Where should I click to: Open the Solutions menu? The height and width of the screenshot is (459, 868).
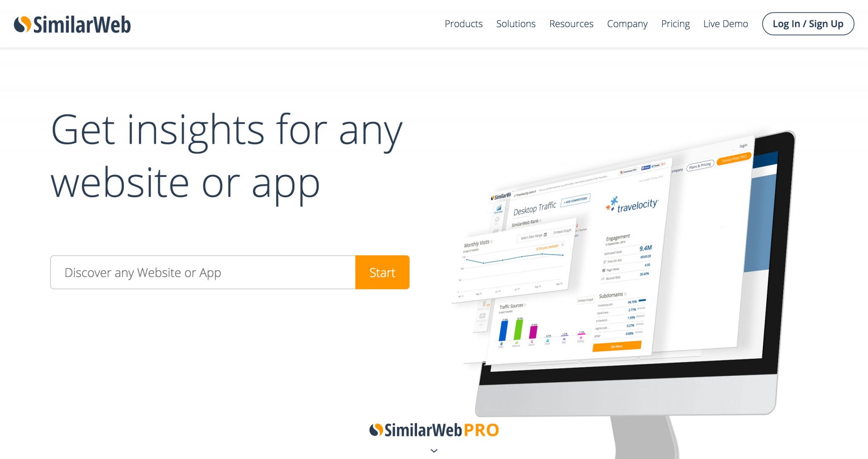point(516,24)
